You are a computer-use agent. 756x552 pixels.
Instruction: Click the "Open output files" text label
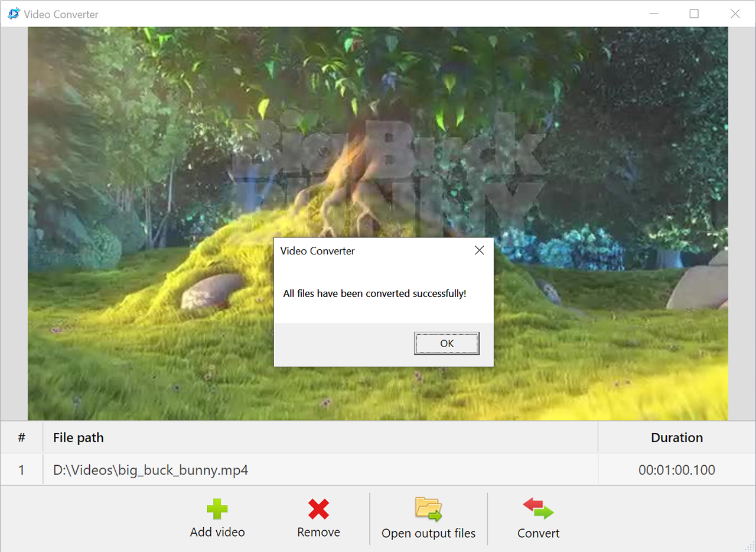(428, 533)
